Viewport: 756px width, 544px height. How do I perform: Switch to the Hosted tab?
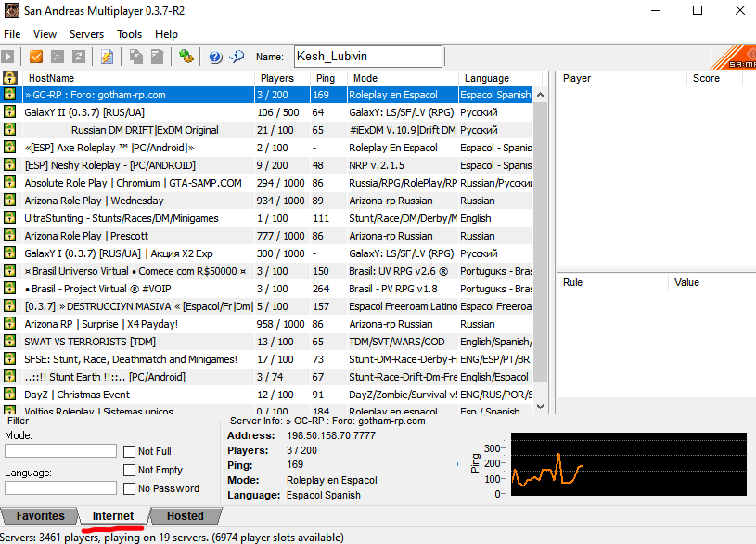pyautogui.click(x=185, y=516)
